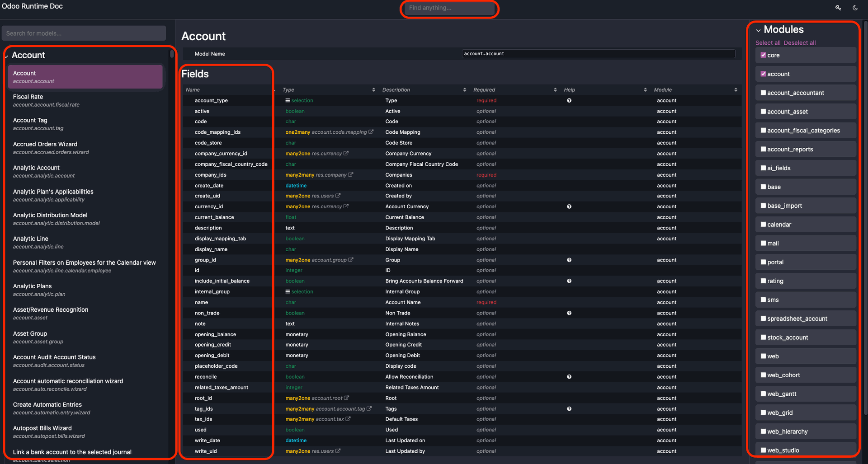This screenshot has height=464, width=868.
Task: Sort fields using Type column sort arrows
Action: click(373, 89)
